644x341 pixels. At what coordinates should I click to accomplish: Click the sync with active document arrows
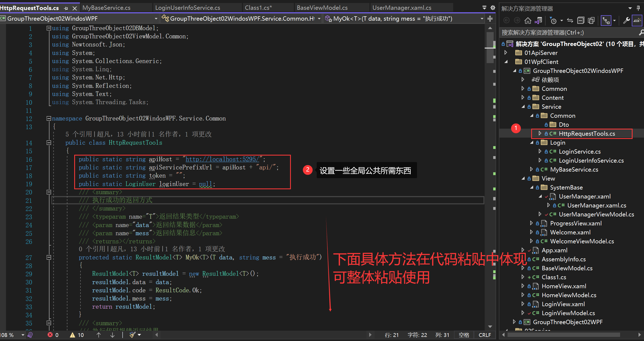pyautogui.click(x=570, y=20)
